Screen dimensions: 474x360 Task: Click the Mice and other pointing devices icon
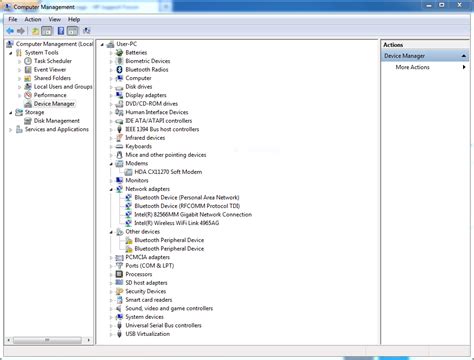tap(119, 155)
